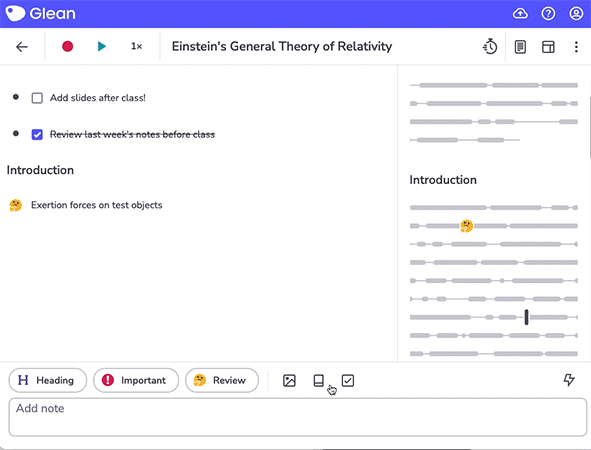This screenshot has height=450, width=591.
Task: Add a task with the checkbox icon
Action: [x=348, y=381]
